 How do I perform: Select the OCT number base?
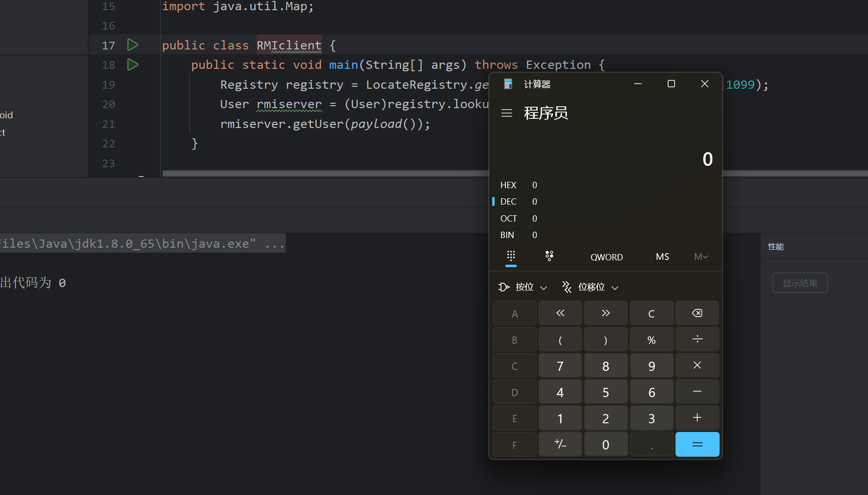(x=508, y=219)
